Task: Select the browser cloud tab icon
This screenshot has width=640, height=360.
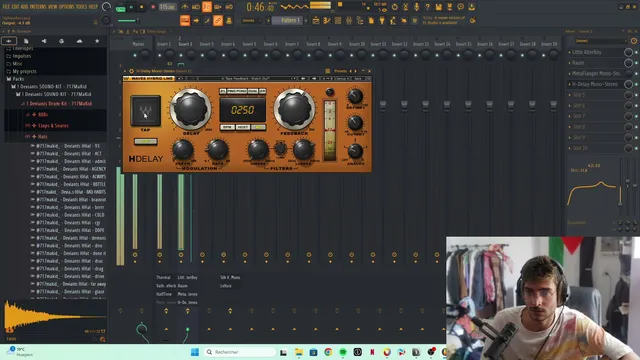Action: tap(79, 41)
